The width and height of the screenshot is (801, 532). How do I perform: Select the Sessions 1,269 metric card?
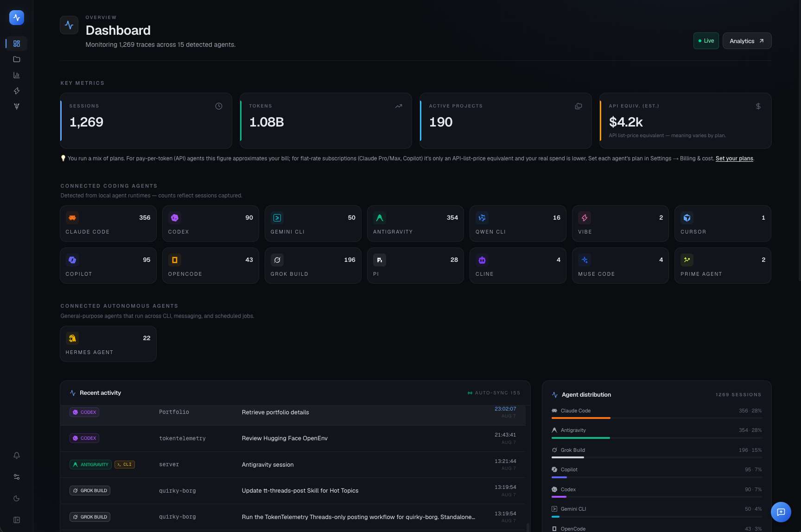point(146,121)
